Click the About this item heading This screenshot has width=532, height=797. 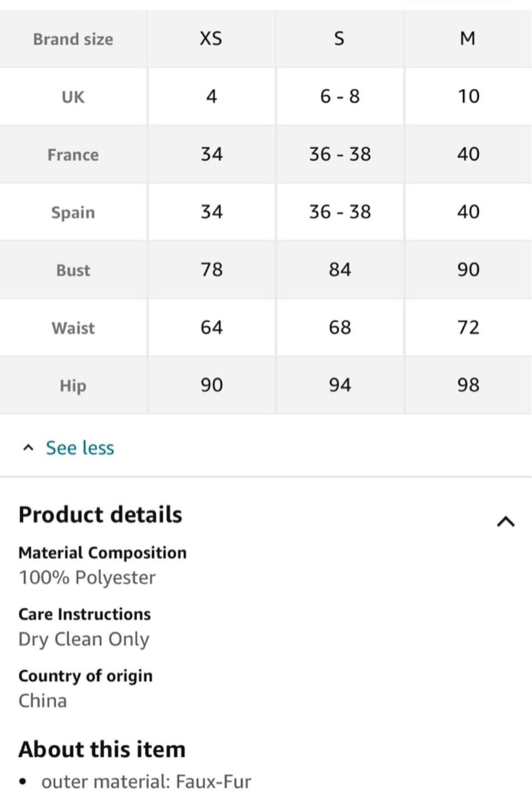coord(102,749)
